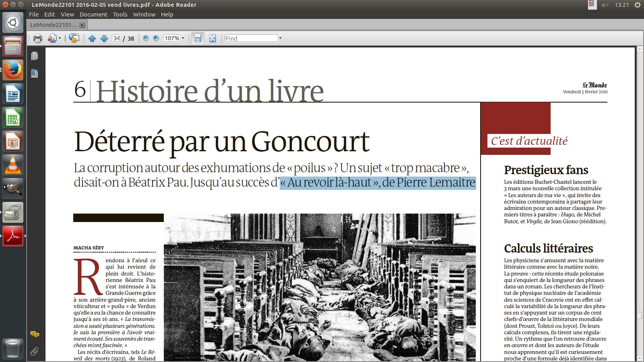The image size is (644, 362).
Task: Open the Tools menu
Action: (x=120, y=14)
